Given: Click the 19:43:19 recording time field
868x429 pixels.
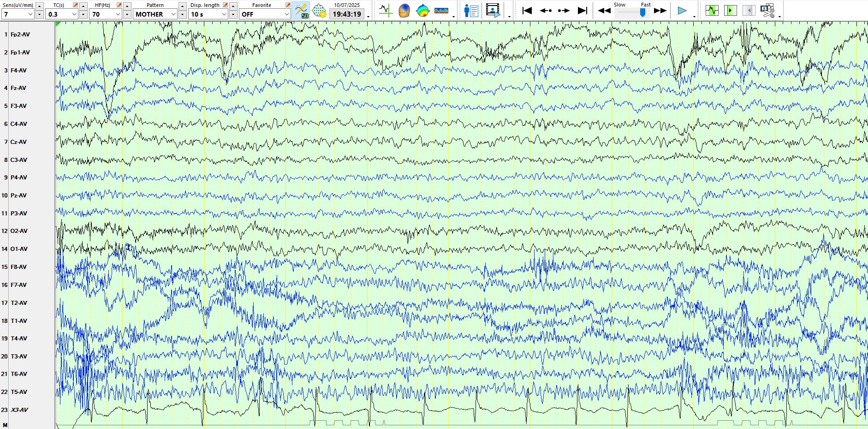Looking at the screenshot, I should click(x=347, y=14).
